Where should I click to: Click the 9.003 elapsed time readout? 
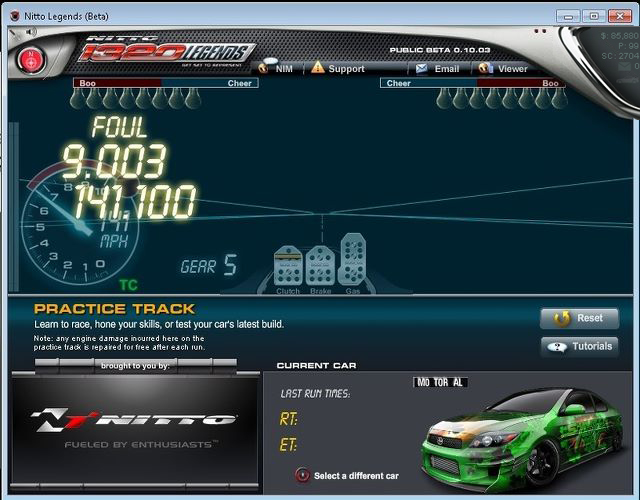tap(115, 160)
